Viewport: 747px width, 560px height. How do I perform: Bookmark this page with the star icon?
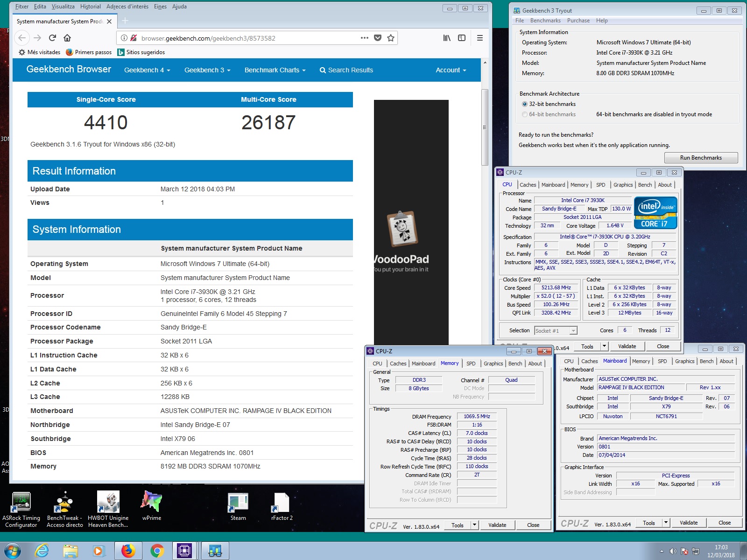pyautogui.click(x=391, y=38)
